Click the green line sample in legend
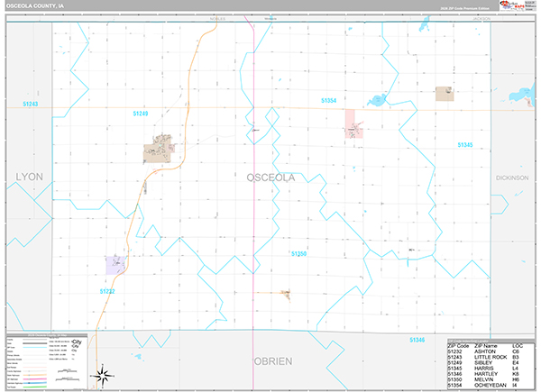Viewport: 541px width, 392px height. [35, 387]
